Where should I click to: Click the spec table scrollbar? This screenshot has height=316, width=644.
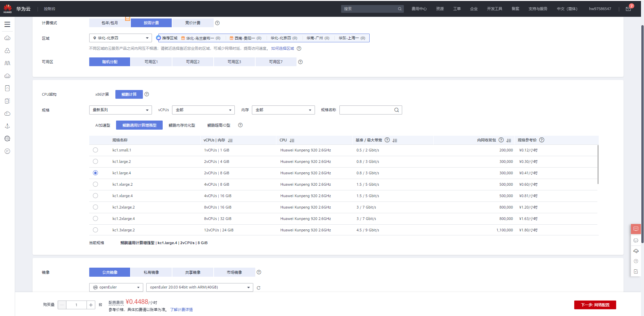[598, 165]
